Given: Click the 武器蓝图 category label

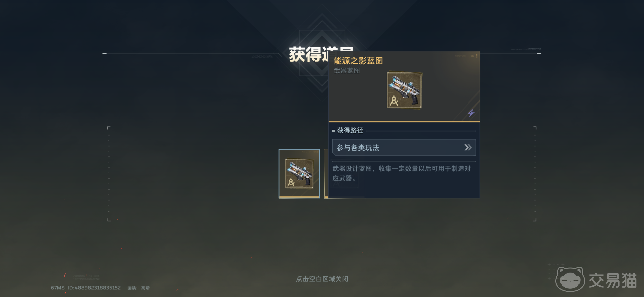Looking at the screenshot, I should [x=347, y=71].
